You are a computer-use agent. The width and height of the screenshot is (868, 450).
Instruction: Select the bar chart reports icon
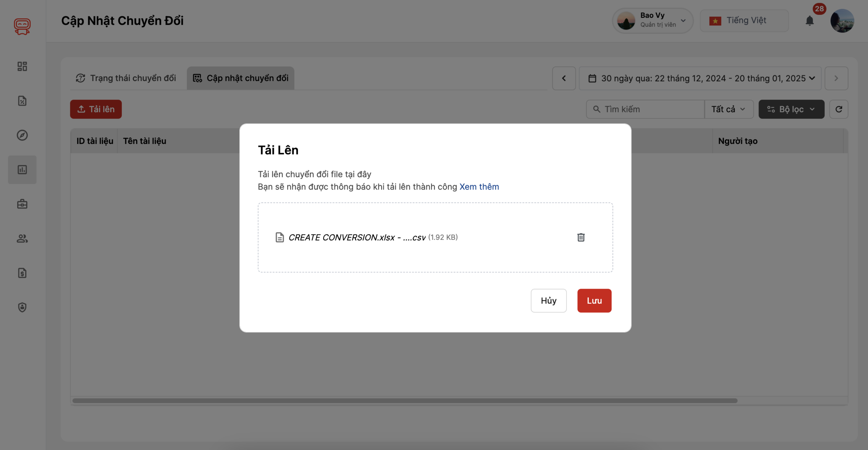tap(22, 170)
